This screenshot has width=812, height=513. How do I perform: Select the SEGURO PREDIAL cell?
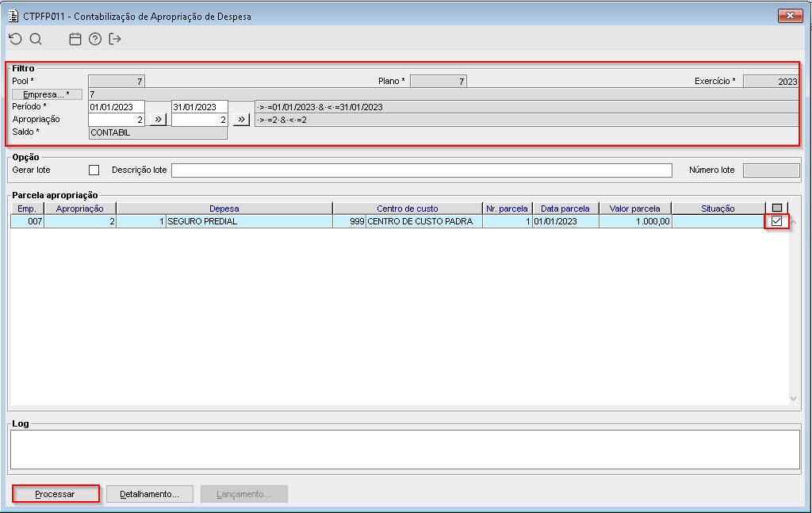(249, 221)
